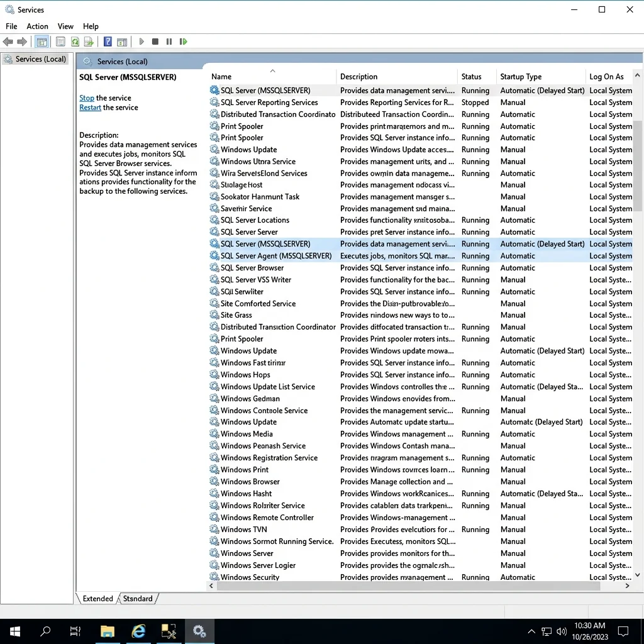Restart service with the restart toolbar icon
This screenshot has width=644, height=644.
(183, 42)
